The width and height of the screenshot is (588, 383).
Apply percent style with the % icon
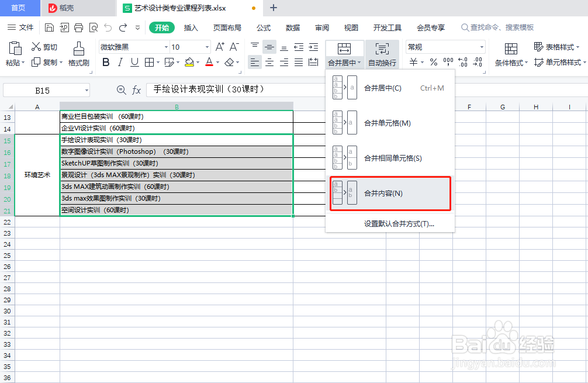click(435, 61)
